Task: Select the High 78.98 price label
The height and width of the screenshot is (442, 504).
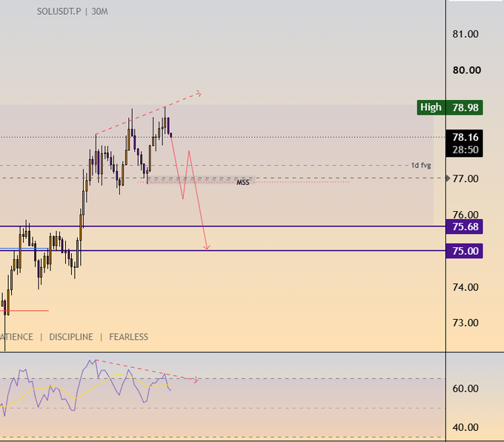Action: click(450, 107)
